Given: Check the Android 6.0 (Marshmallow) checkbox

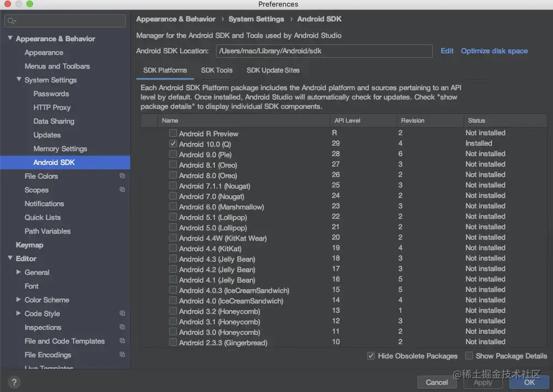Looking at the screenshot, I should (x=173, y=206).
